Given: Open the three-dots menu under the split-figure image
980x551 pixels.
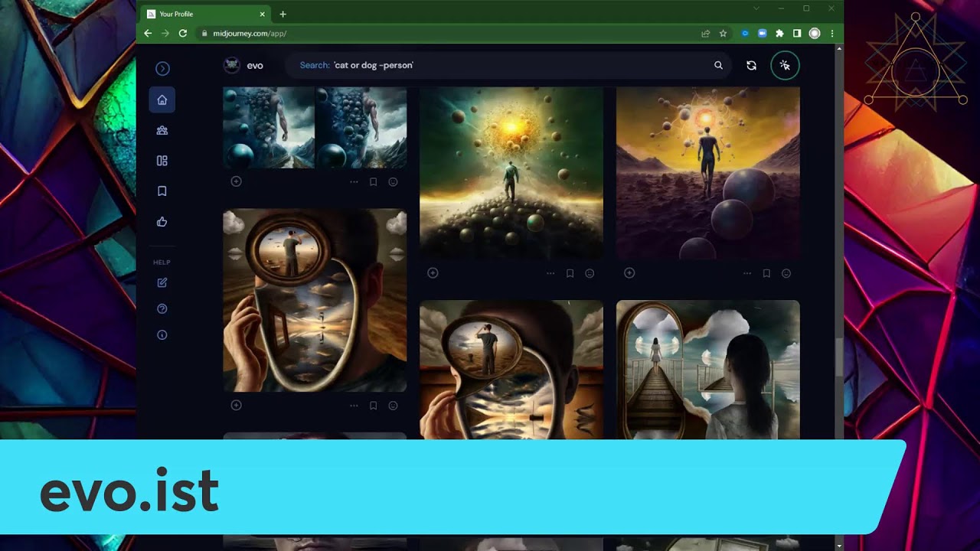Looking at the screenshot, I should pyautogui.click(x=354, y=182).
